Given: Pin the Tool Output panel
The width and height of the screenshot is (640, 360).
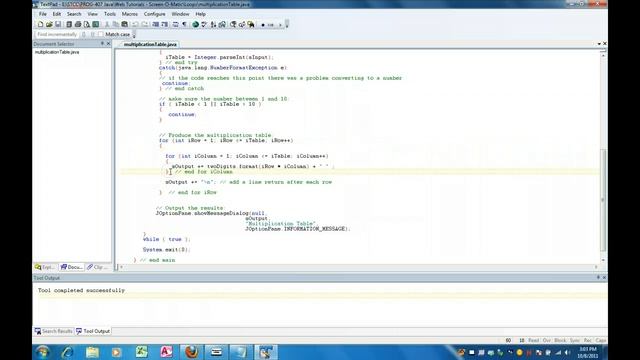Looking at the screenshot, I should (x=598, y=278).
